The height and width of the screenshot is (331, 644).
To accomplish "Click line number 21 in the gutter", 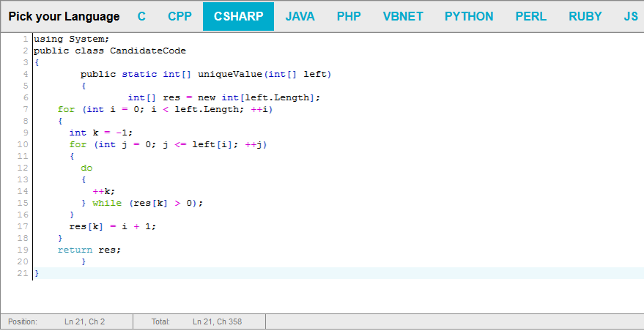I will 23,273.
